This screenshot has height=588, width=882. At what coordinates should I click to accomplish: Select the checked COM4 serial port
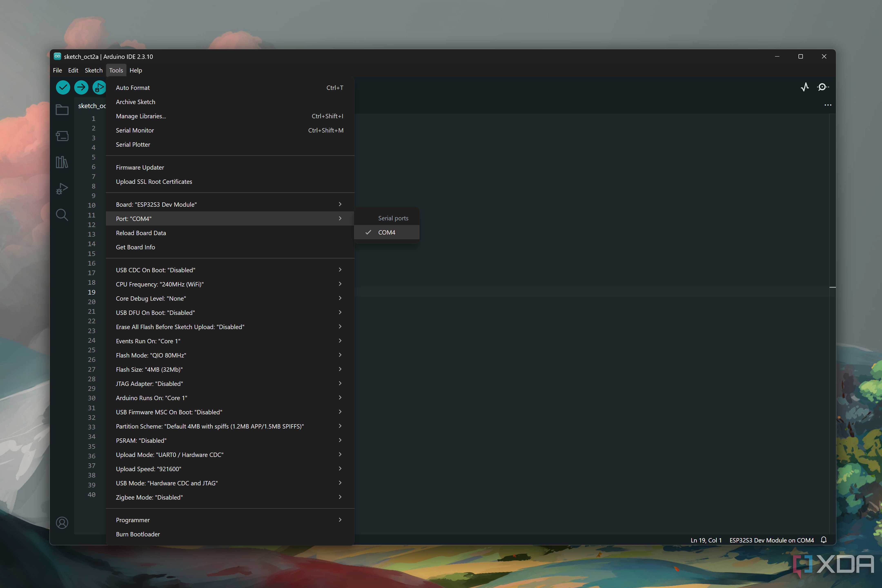[x=387, y=233]
